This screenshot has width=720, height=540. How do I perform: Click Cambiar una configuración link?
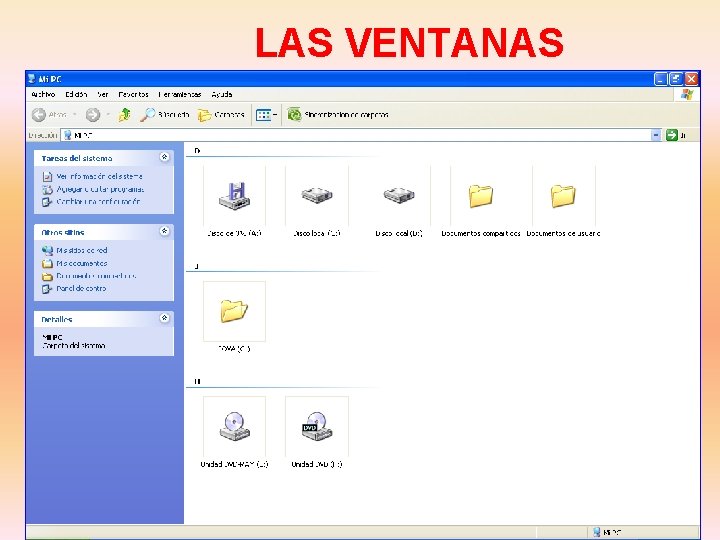[x=98, y=202]
